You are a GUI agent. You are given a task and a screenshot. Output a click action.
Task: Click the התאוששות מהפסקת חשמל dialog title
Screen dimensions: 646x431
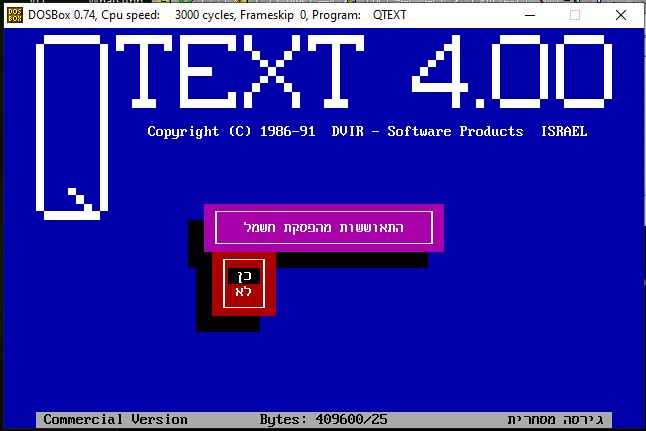[323, 227]
